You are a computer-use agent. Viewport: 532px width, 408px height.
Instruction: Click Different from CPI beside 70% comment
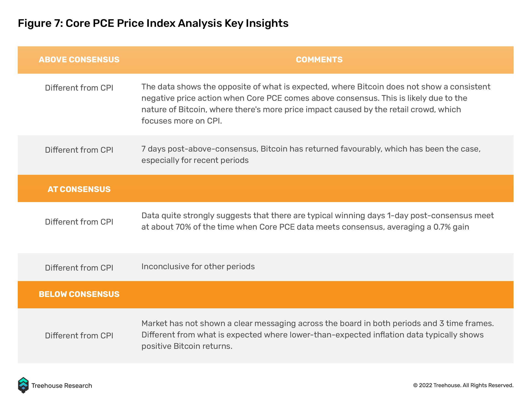79,222
